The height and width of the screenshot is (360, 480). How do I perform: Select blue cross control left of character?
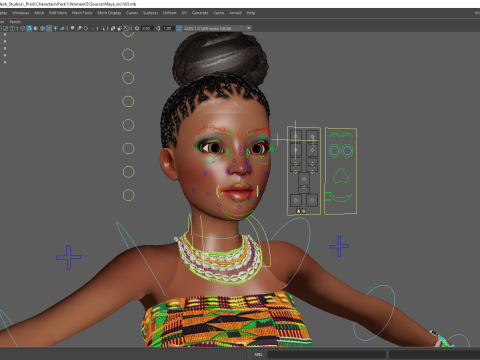(69, 257)
